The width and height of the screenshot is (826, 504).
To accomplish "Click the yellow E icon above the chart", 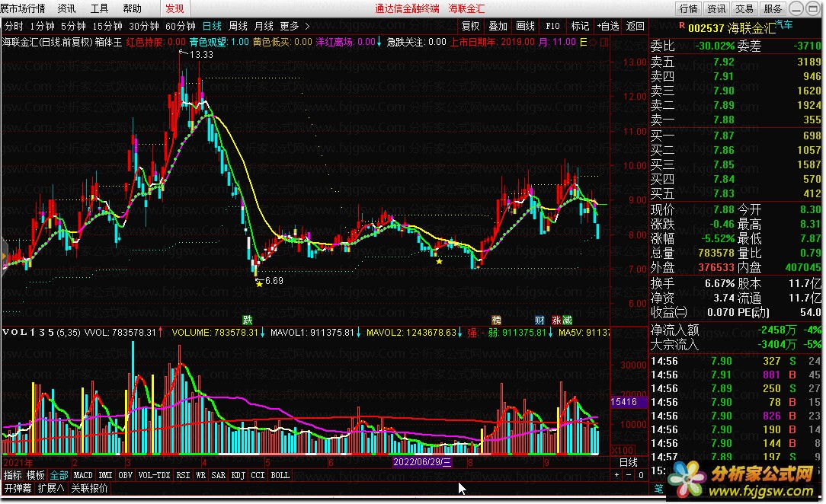I will (x=583, y=42).
